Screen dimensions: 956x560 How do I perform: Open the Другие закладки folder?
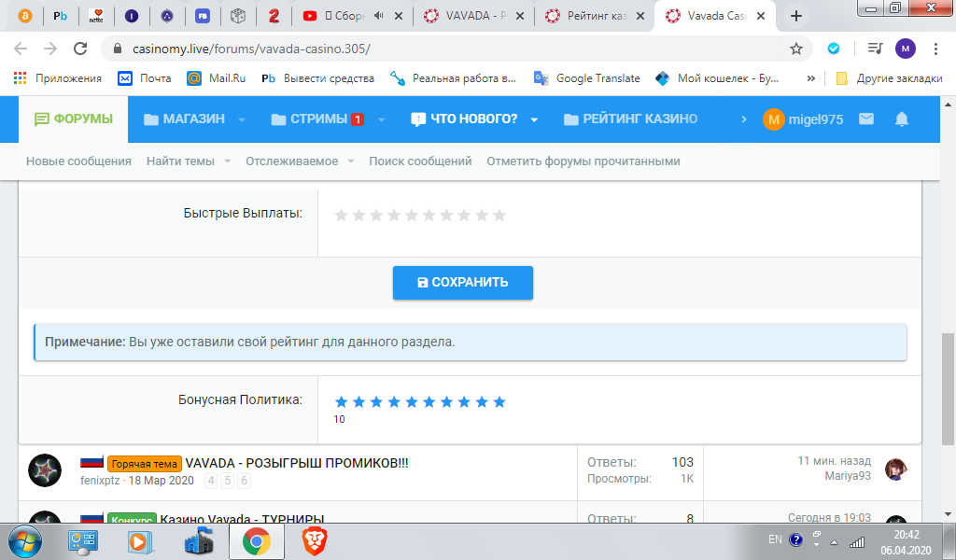pos(889,78)
